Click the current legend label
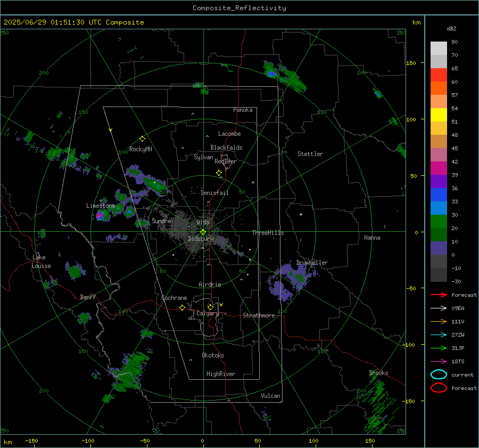The height and width of the screenshot is (448, 479). click(463, 375)
